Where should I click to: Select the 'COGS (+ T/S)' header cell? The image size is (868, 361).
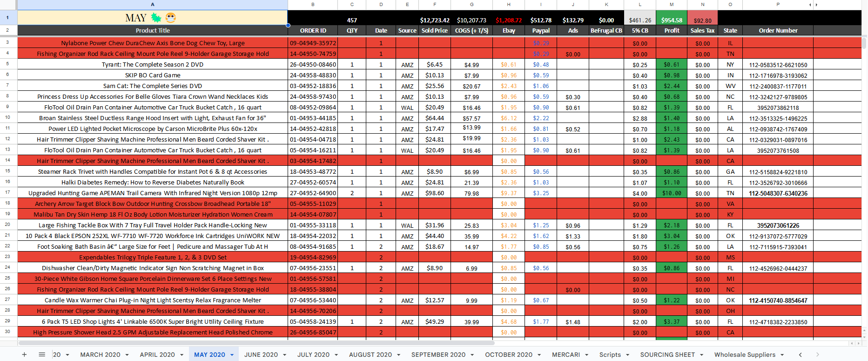471,30
